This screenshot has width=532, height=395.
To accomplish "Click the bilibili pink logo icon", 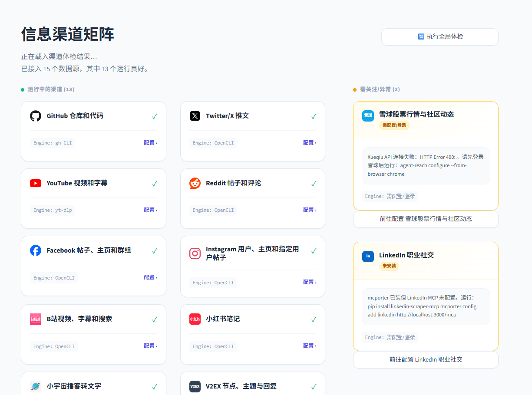I will (x=36, y=319).
